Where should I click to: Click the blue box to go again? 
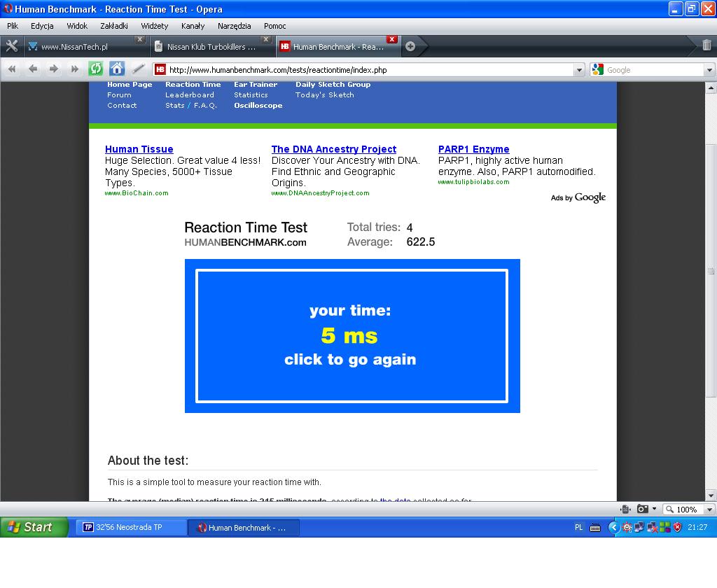[x=351, y=336]
